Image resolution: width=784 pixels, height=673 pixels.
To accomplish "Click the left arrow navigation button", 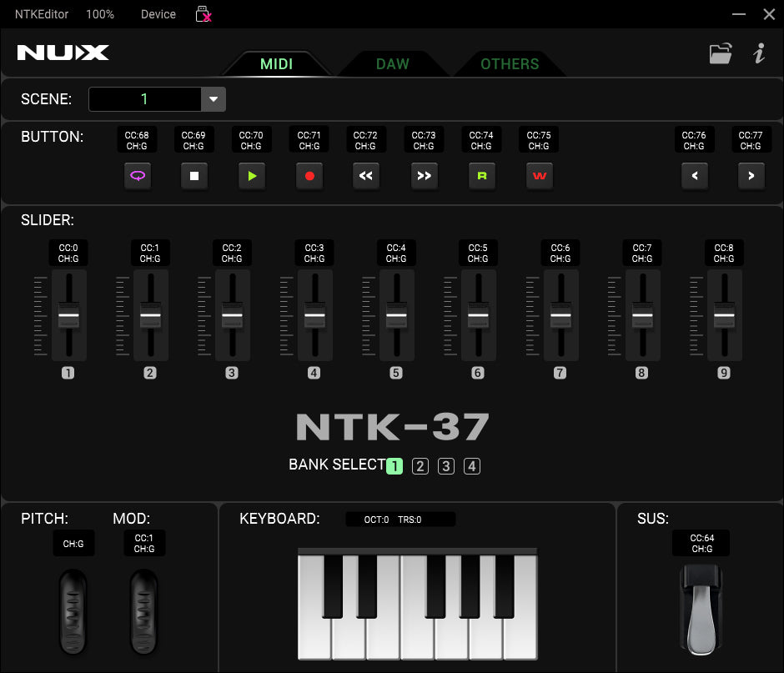I will pyautogui.click(x=695, y=175).
